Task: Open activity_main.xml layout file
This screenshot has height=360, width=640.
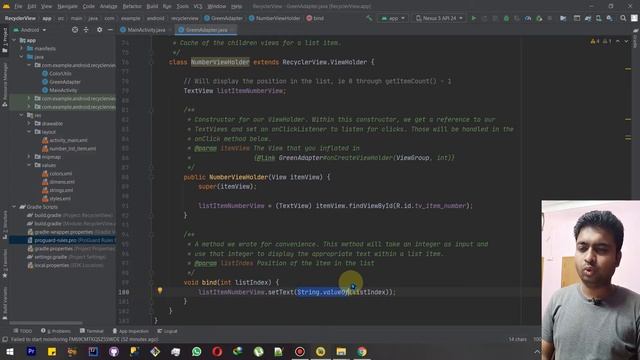Action: [64, 140]
